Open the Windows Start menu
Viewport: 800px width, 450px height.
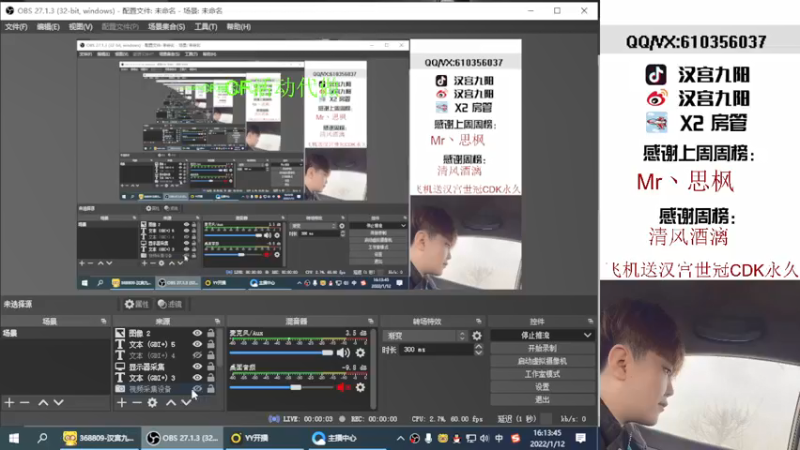[x=14, y=438]
